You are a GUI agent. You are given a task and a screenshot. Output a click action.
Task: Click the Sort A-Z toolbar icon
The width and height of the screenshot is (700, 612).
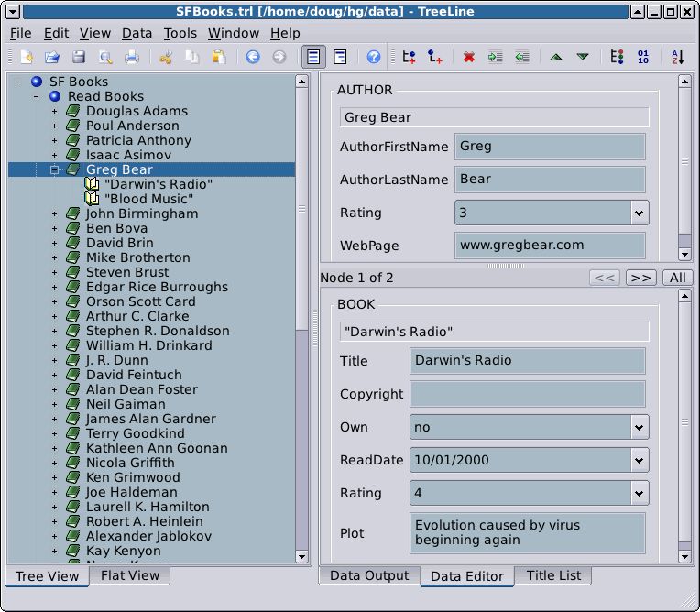677,57
